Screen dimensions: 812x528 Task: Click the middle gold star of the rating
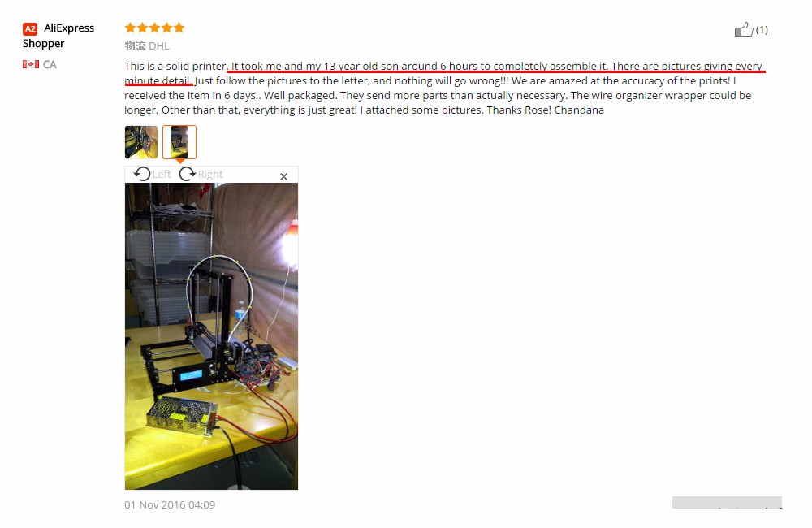click(154, 28)
